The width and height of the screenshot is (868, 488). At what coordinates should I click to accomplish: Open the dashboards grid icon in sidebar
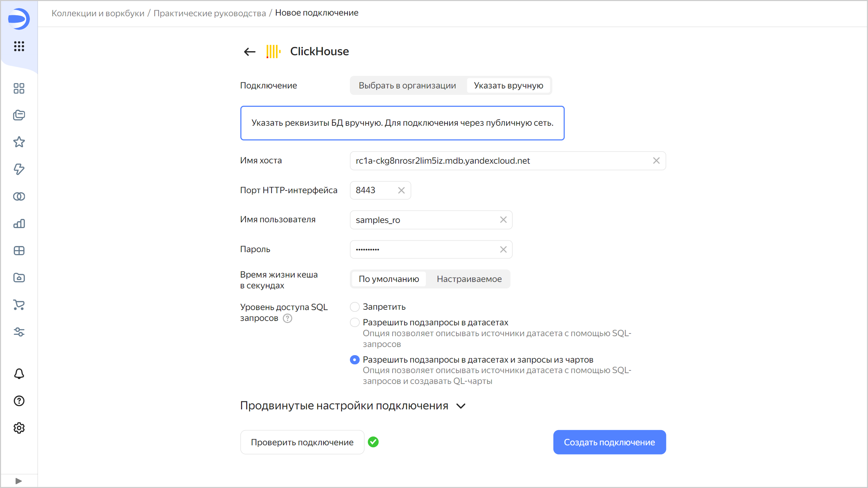pos(19,88)
